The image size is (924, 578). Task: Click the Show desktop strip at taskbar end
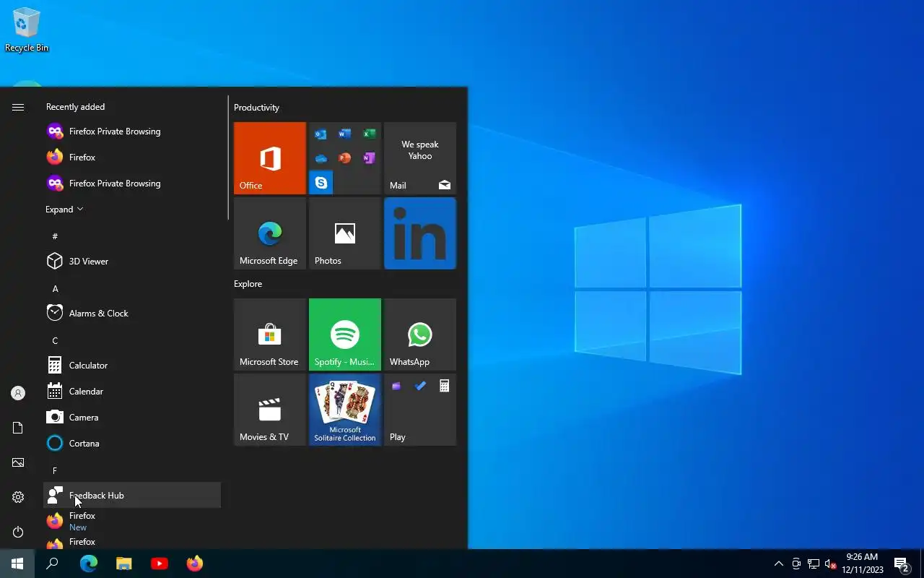pyautogui.click(x=922, y=564)
